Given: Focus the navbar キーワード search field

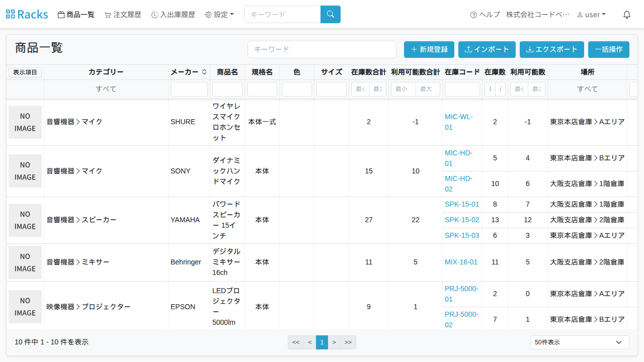Looking at the screenshot, I should 282,15.
